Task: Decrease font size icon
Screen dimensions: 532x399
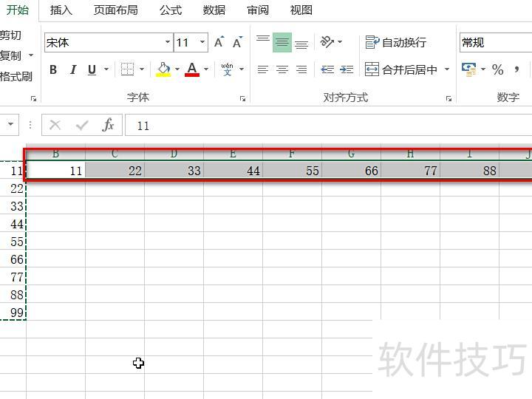Action: (x=238, y=42)
